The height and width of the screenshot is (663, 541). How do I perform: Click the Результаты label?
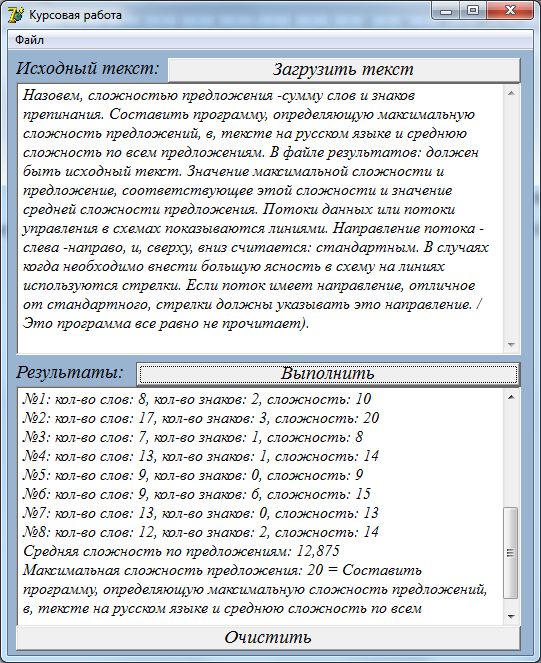(70, 373)
